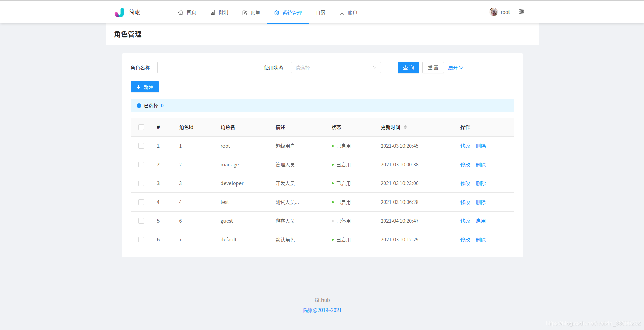
Task: Open the 使用状态 dropdown
Action: click(336, 67)
